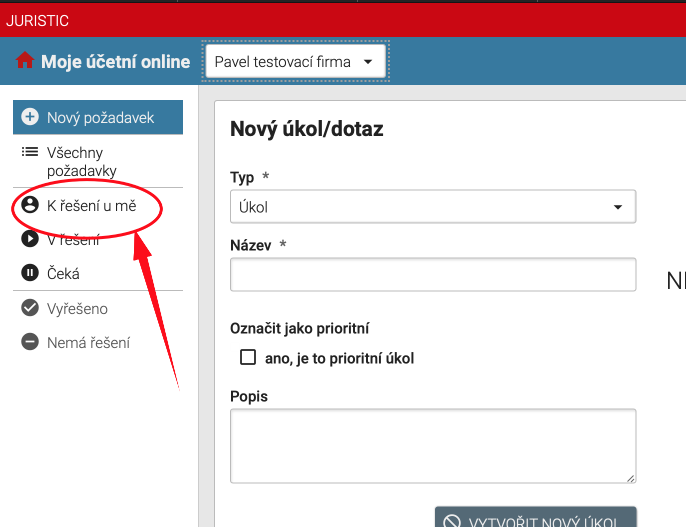
Task: Click the person icon for K řešení u mě
Action: [x=30, y=206]
